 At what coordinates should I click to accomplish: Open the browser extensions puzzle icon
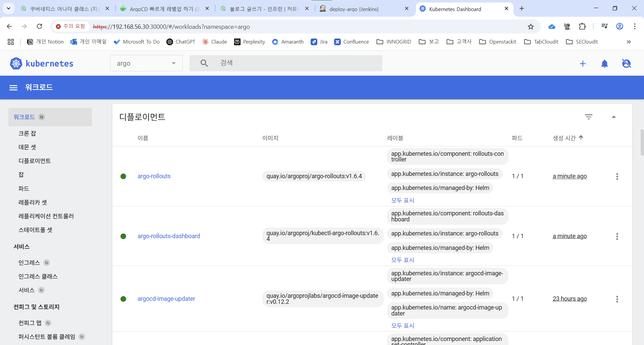click(582, 26)
